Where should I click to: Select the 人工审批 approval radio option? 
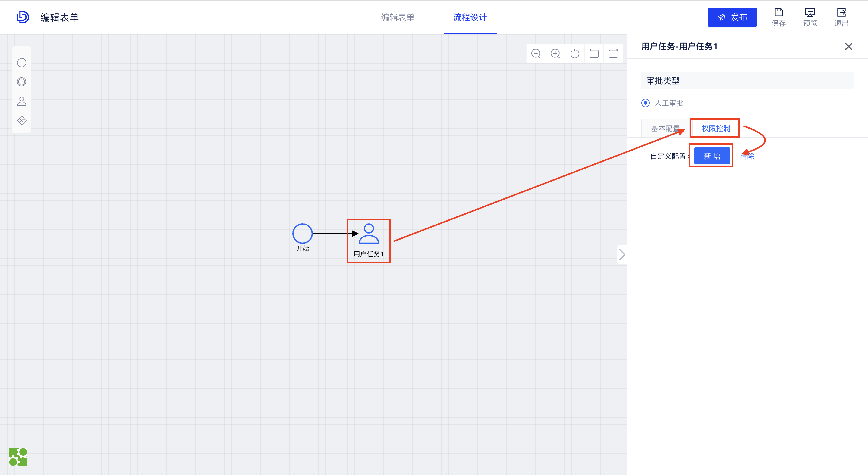646,103
